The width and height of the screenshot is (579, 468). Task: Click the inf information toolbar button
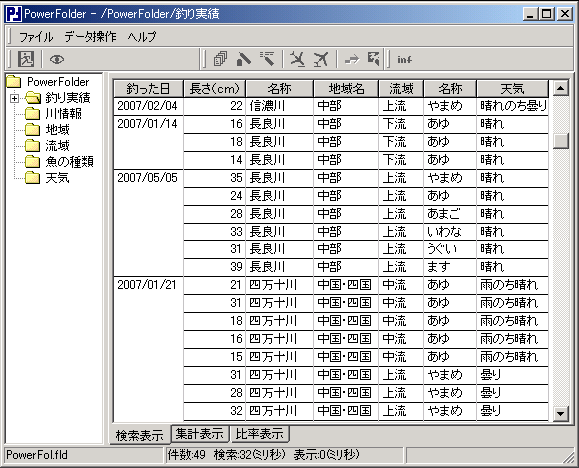[404, 59]
